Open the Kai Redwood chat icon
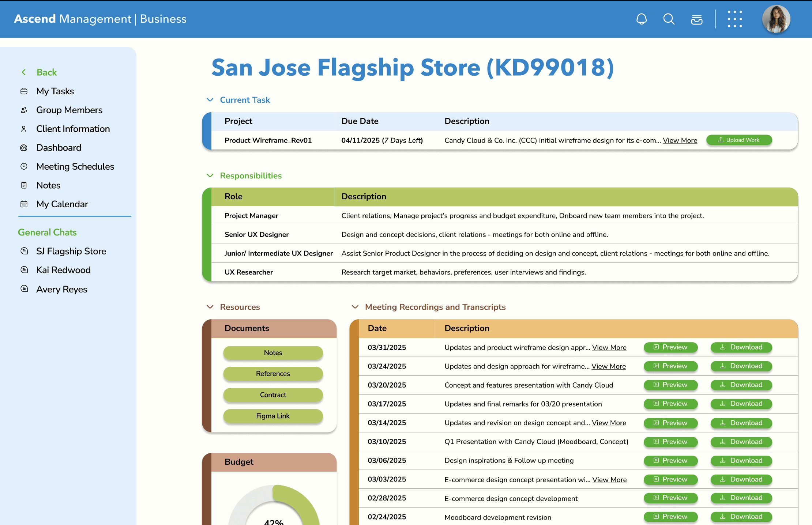This screenshot has width=812, height=525. click(x=24, y=270)
